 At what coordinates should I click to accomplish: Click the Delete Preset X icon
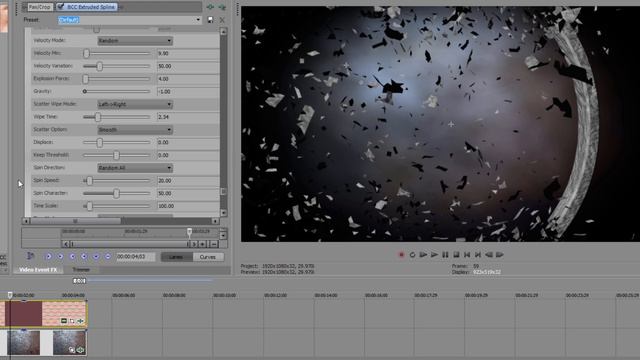click(x=222, y=20)
